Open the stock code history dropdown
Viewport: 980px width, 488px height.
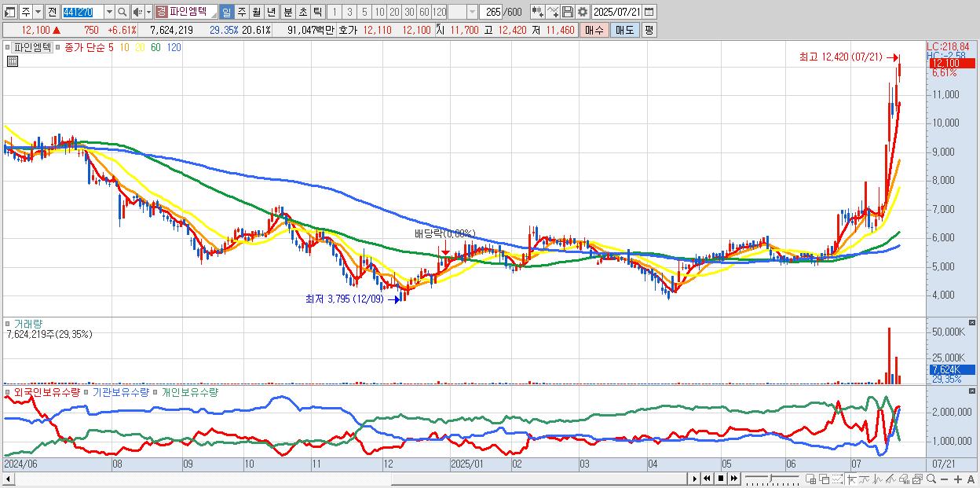pos(109,12)
